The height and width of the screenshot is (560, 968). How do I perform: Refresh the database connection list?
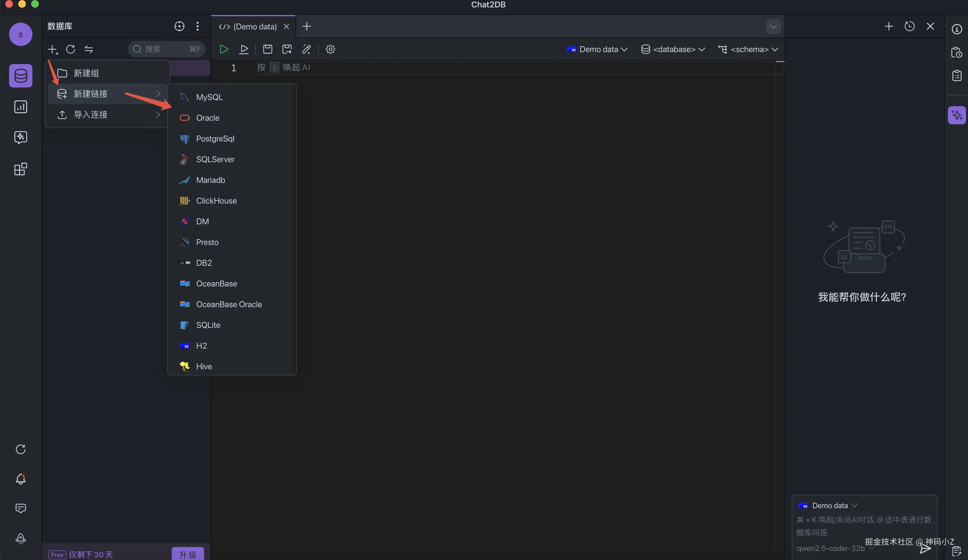tap(71, 49)
